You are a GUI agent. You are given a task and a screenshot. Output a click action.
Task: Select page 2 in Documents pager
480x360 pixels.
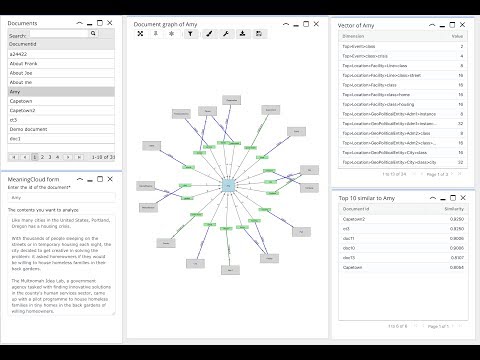(42, 157)
